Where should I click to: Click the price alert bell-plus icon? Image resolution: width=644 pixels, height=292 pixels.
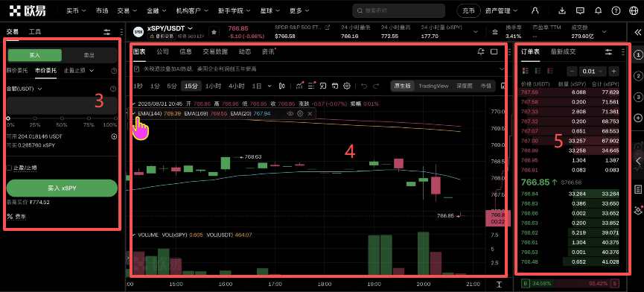pos(481,51)
